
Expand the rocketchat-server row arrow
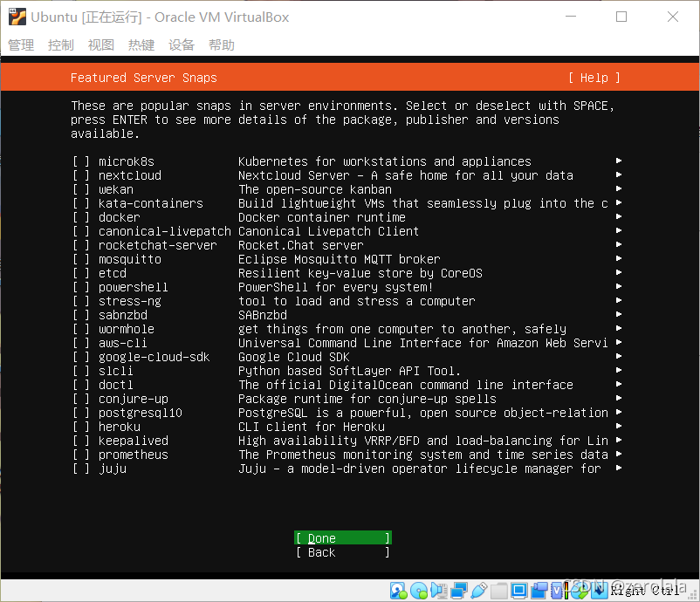click(619, 244)
